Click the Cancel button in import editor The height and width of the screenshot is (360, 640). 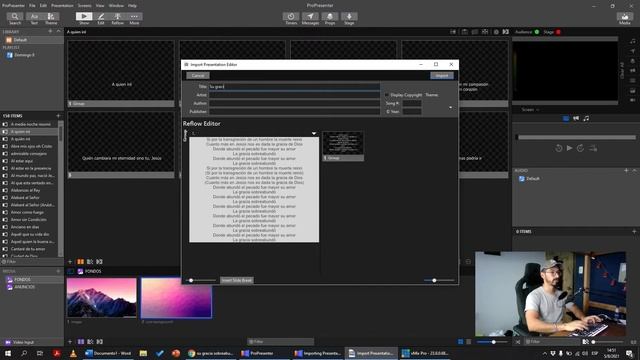point(198,76)
